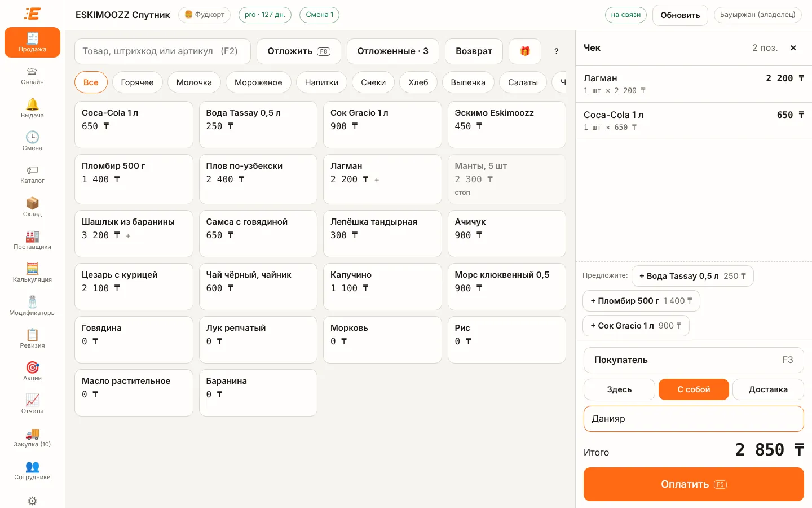Focus the product search field
Screen dimensions: 812x508
(162, 51)
